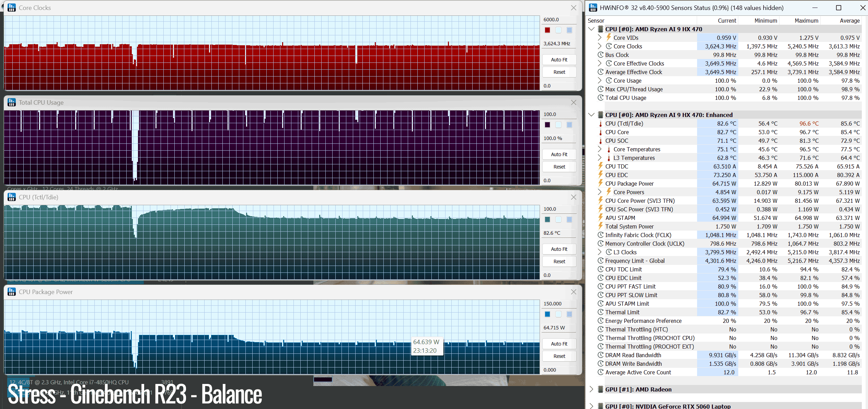The image size is (868, 409).
Task: Expand the Core Effective Clocks row
Action: coord(600,63)
